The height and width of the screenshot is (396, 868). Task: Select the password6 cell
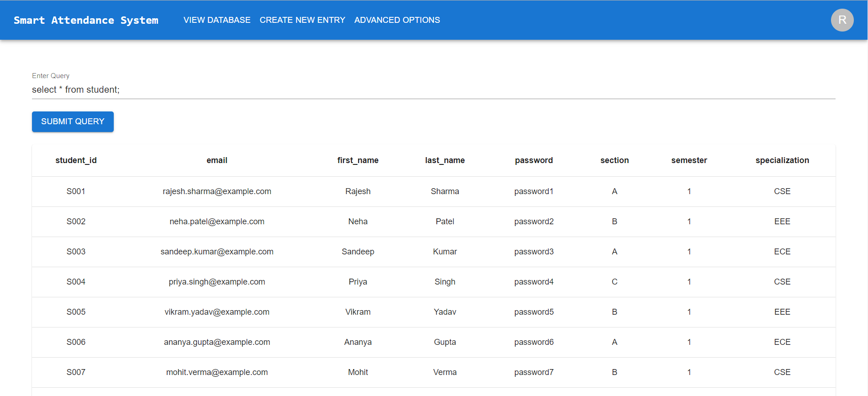(534, 342)
